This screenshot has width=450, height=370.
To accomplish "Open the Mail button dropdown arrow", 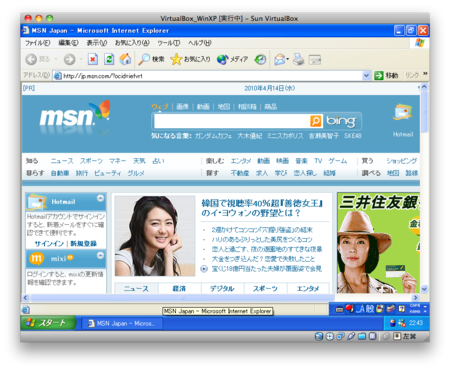I will point(287,59).
